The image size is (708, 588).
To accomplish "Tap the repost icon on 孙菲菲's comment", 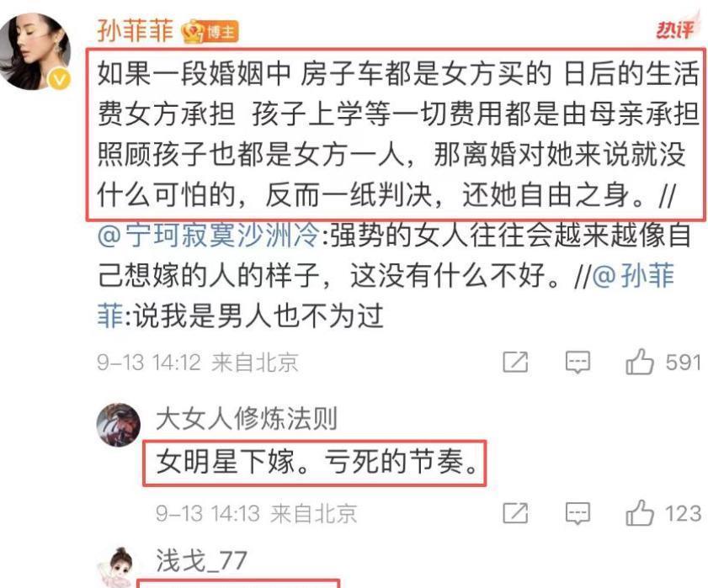I will coord(515,362).
